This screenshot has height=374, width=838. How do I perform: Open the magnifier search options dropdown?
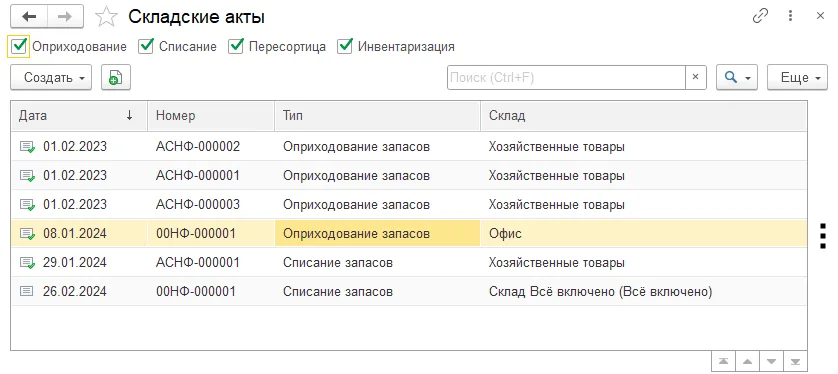click(737, 77)
